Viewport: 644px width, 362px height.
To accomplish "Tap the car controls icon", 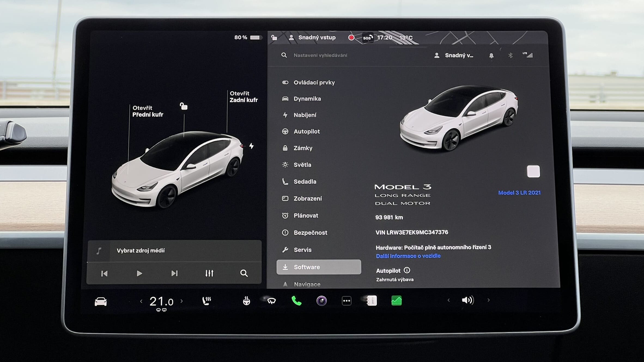I will pyautogui.click(x=101, y=302).
